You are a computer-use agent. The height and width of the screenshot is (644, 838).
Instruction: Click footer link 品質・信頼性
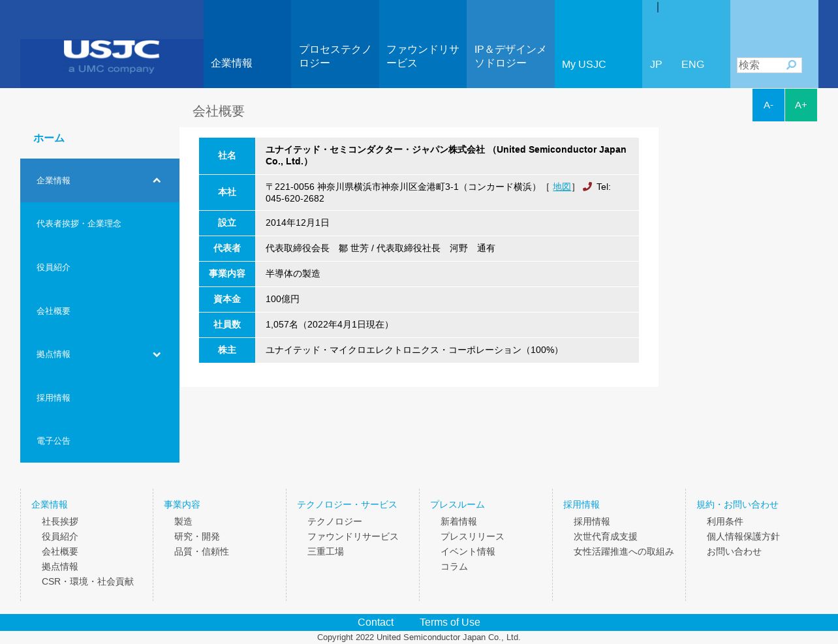pos(202,551)
